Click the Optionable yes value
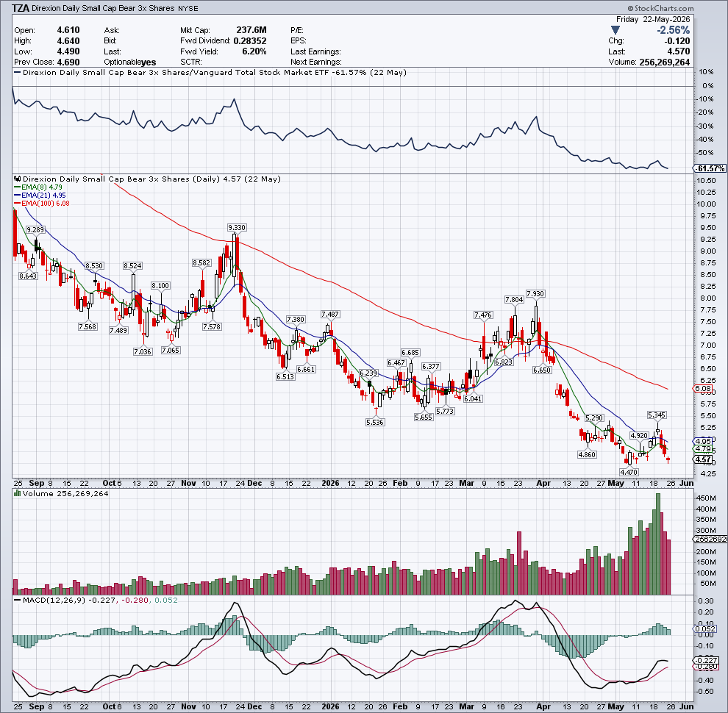The width and height of the screenshot is (728, 713). [x=149, y=62]
